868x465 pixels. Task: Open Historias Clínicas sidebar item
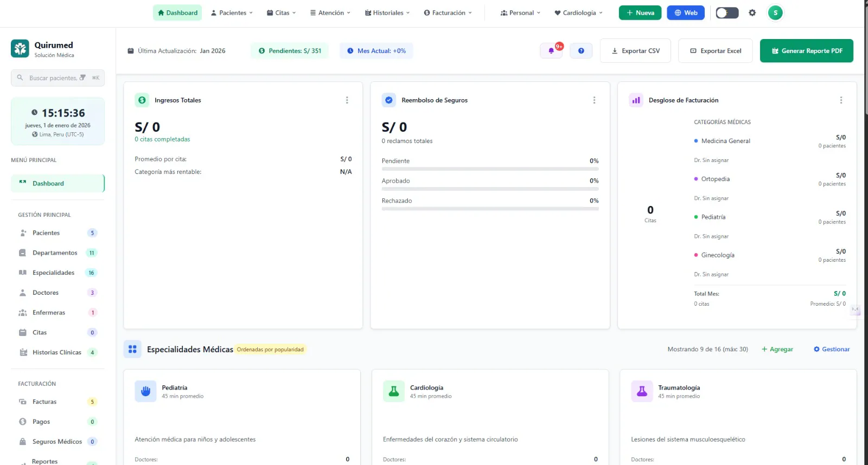[x=56, y=352]
